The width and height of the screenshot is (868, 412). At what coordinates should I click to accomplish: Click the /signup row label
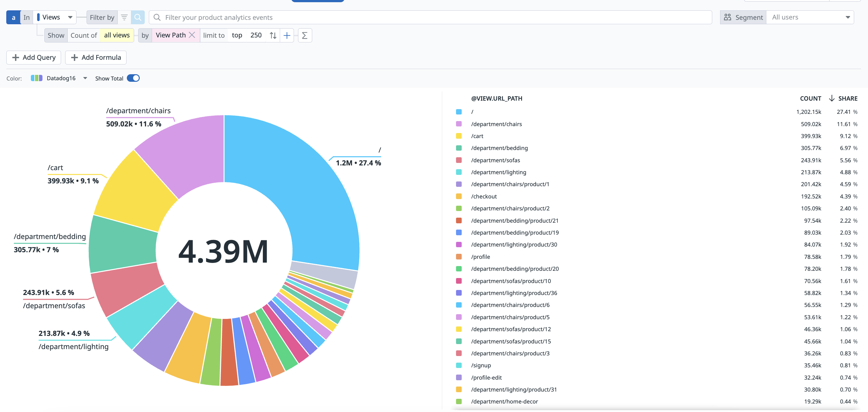coord(481,365)
